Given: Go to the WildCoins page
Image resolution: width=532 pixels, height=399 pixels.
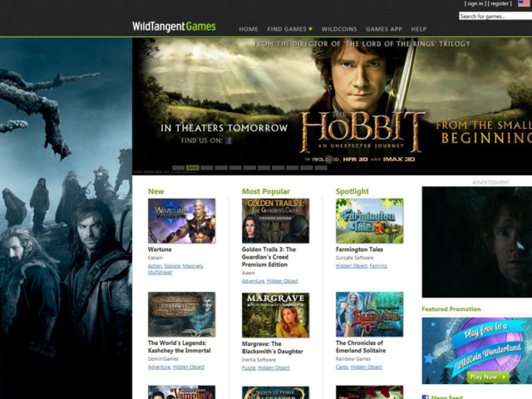Looking at the screenshot, I should [x=339, y=29].
